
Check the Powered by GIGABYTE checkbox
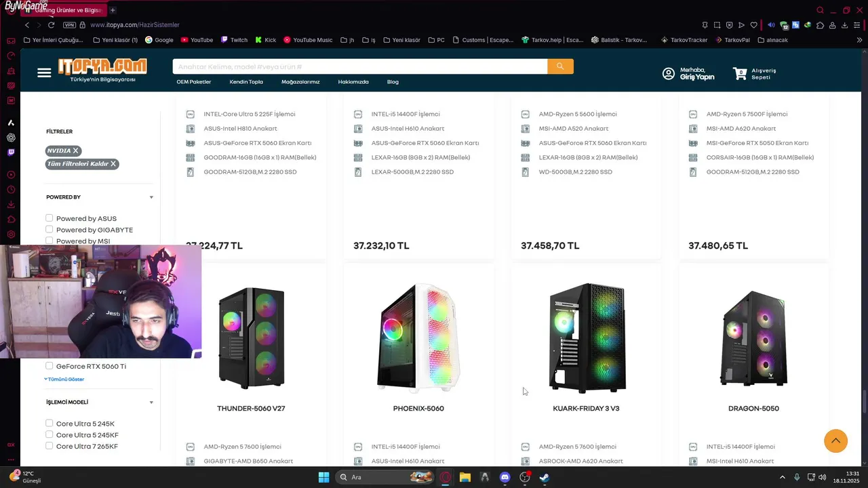coord(49,230)
